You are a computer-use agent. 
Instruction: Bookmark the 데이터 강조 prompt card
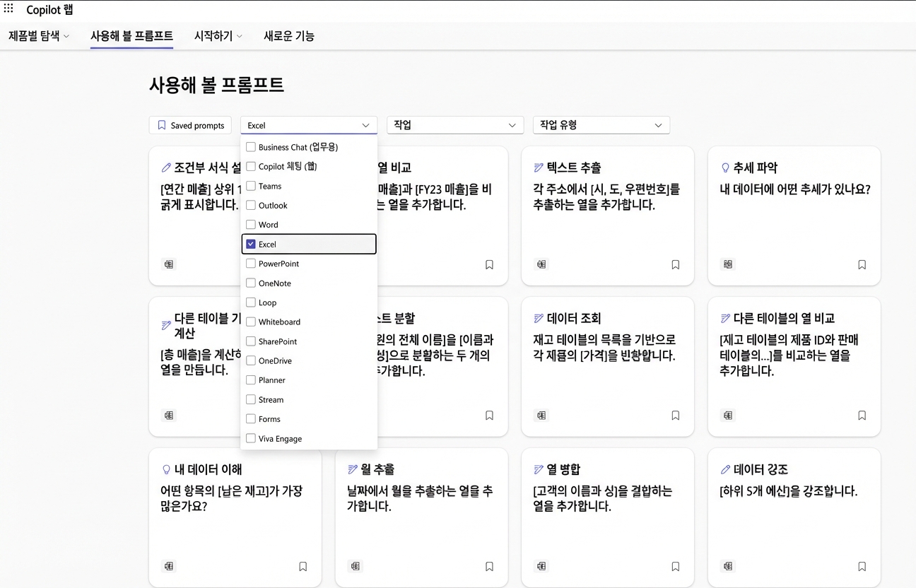(862, 567)
